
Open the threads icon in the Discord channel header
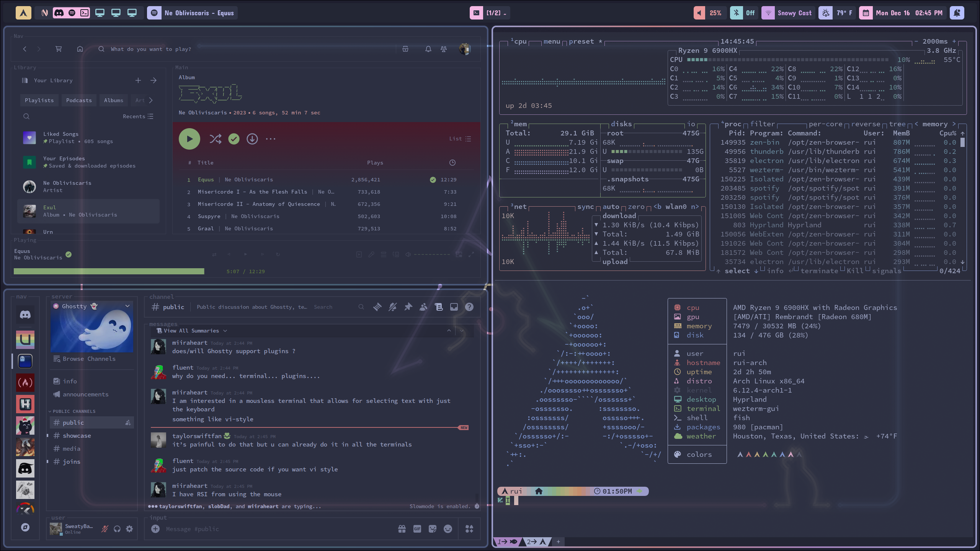click(377, 307)
